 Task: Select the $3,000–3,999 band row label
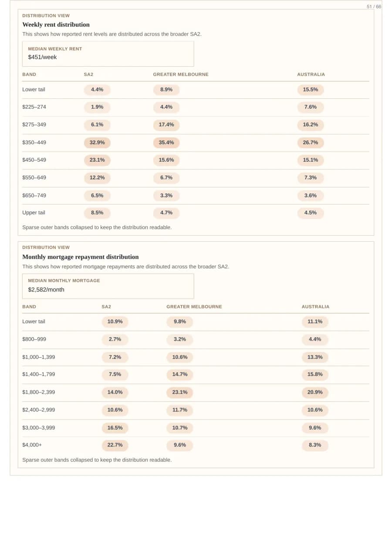pos(39,428)
